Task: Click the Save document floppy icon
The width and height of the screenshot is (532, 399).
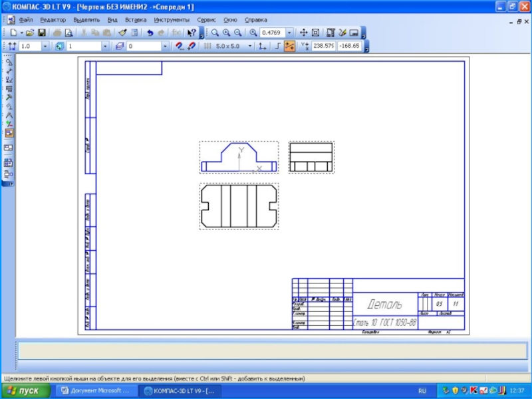Action: click(41, 33)
